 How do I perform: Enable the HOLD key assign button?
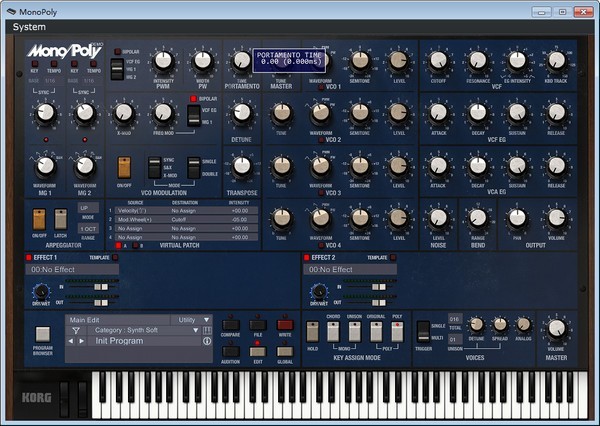(x=312, y=332)
